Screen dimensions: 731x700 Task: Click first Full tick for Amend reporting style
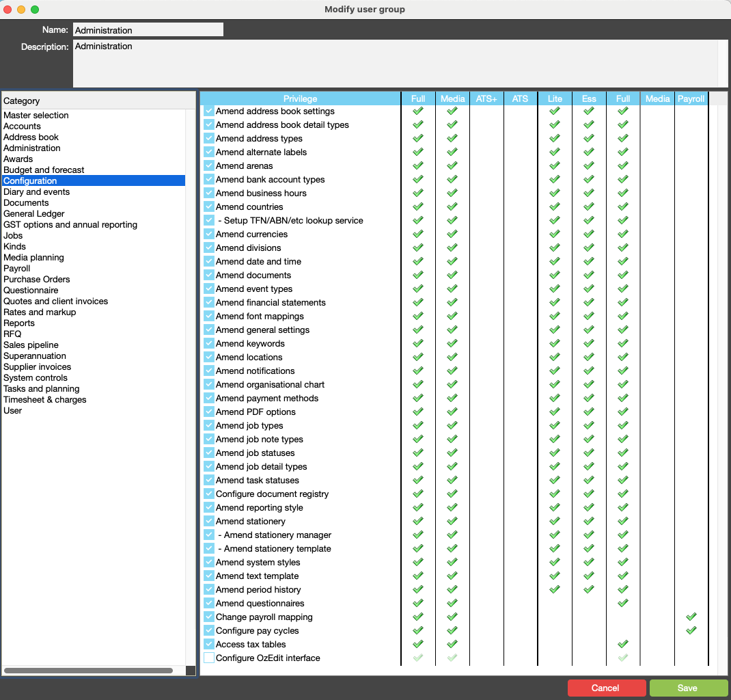click(x=418, y=507)
